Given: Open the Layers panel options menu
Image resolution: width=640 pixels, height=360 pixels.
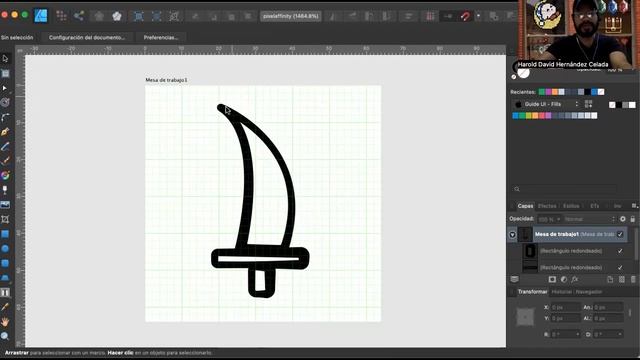Looking at the screenshot, I should point(634,206).
